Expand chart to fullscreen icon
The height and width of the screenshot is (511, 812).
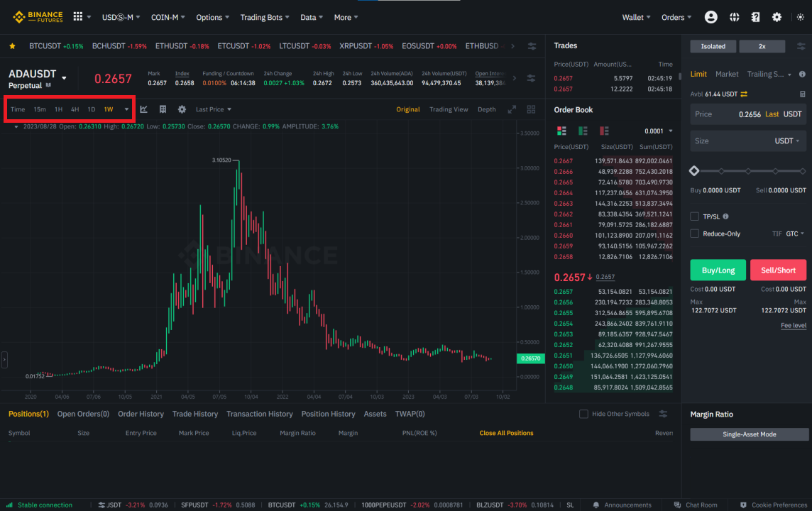pos(512,109)
